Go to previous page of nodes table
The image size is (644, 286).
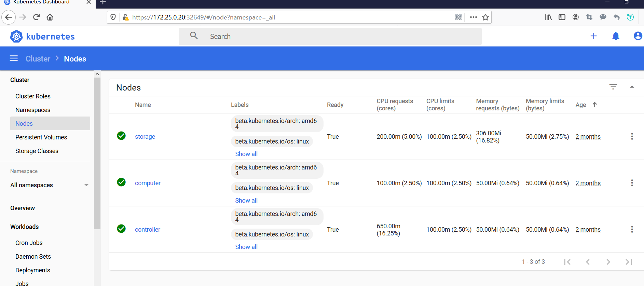tap(588, 262)
